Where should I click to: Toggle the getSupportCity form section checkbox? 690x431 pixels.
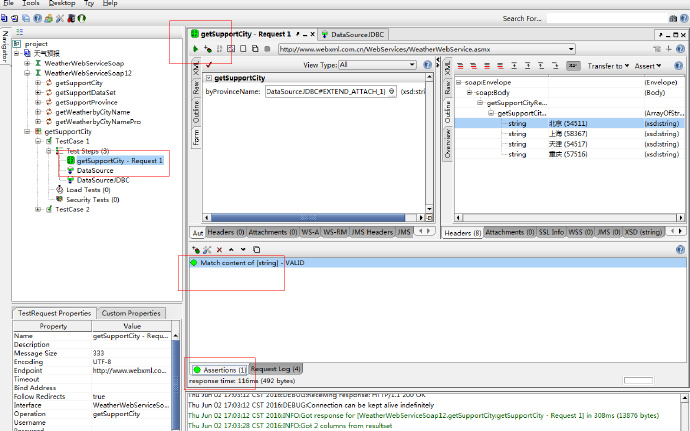(x=209, y=78)
